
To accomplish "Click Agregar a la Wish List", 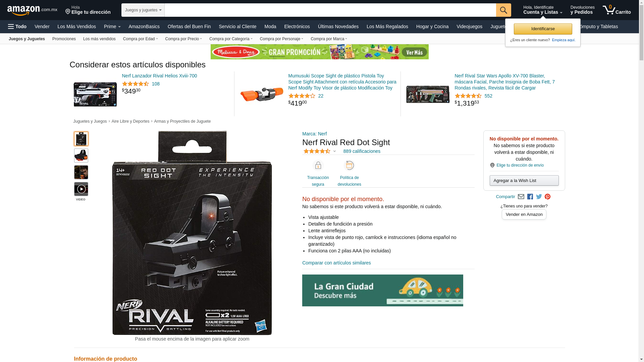I will point(524,181).
